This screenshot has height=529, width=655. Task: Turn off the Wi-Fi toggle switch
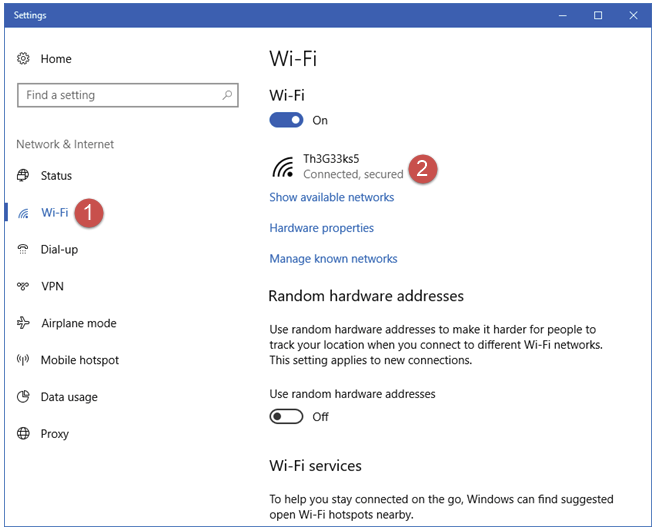286,120
